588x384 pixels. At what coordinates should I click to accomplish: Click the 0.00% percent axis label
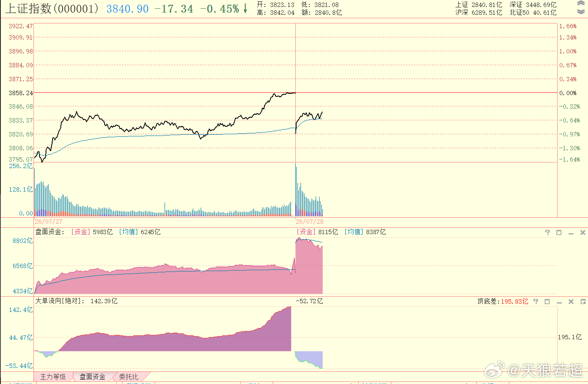coord(568,93)
